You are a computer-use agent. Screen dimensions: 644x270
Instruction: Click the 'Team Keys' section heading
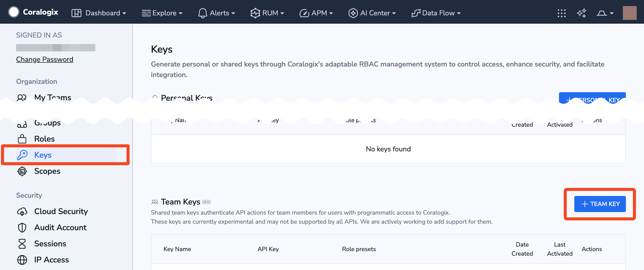181,202
